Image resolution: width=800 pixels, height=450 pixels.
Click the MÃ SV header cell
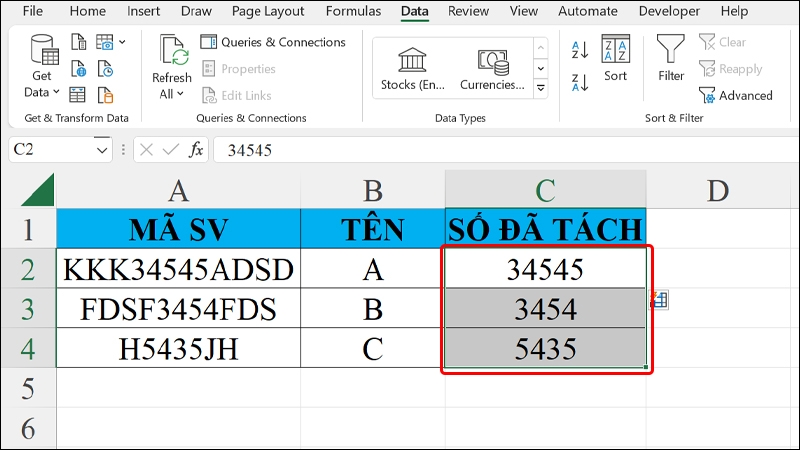pyautogui.click(x=179, y=229)
